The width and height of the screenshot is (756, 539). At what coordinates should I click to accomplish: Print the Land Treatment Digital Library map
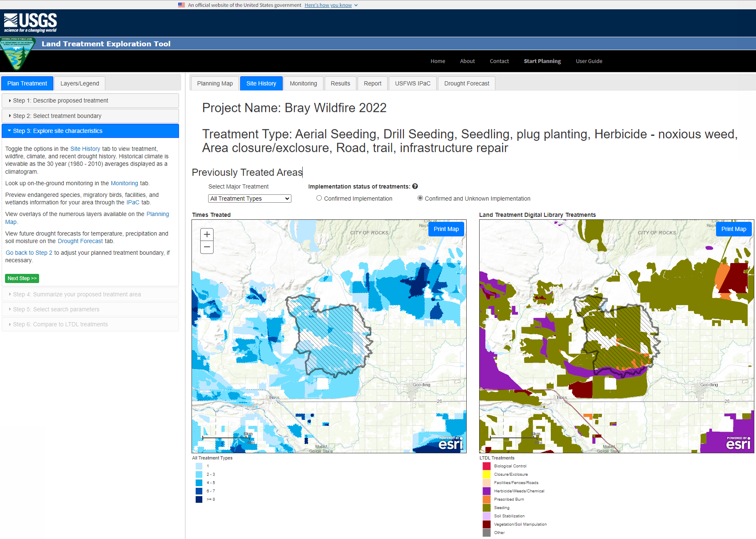(x=734, y=229)
